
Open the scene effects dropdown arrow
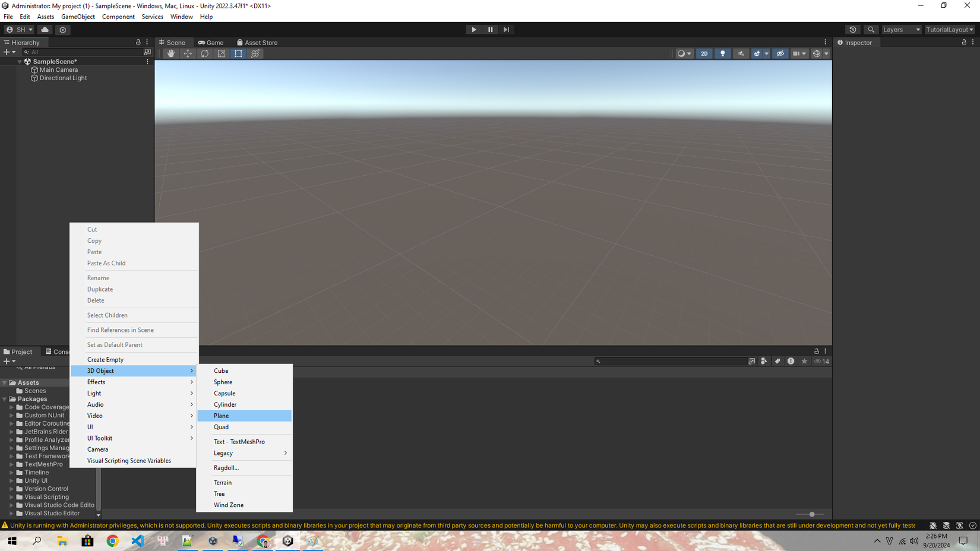coord(767,53)
